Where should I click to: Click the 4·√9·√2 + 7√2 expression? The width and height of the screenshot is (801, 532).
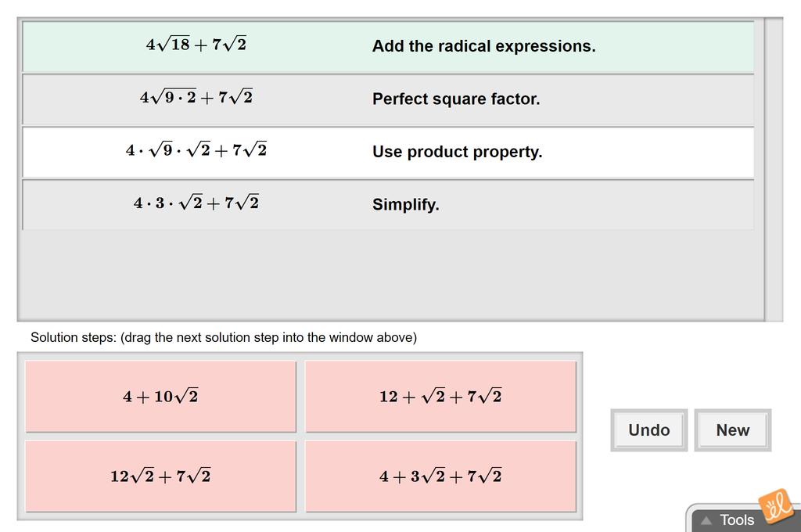coord(196,150)
